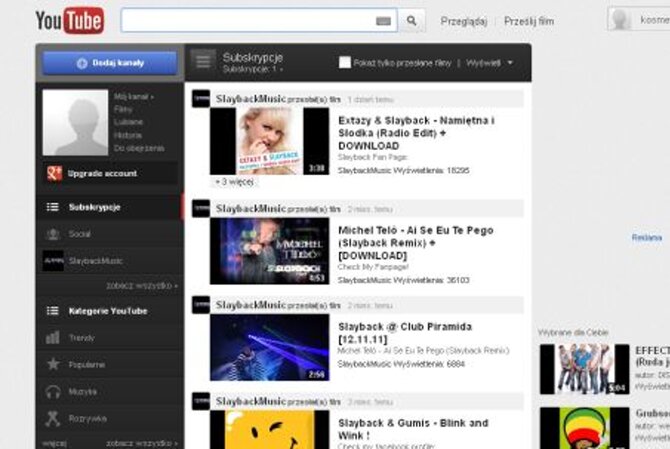
Task: Click the Popularne star icon
Action: 53,364
